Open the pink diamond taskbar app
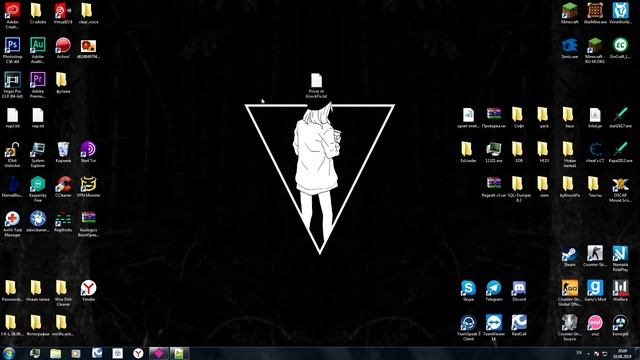 pyautogui.click(x=159, y=353)
